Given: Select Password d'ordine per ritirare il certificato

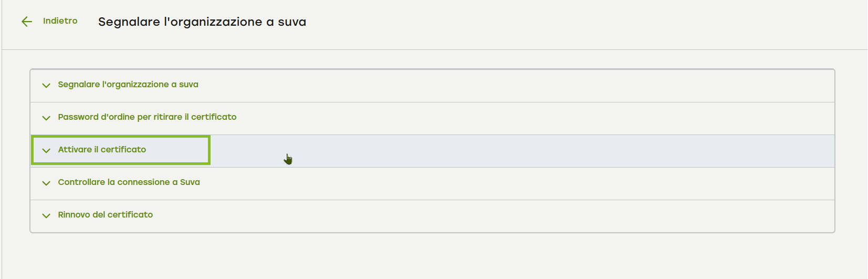Looking at the screenshot, I should click(147, 117).
